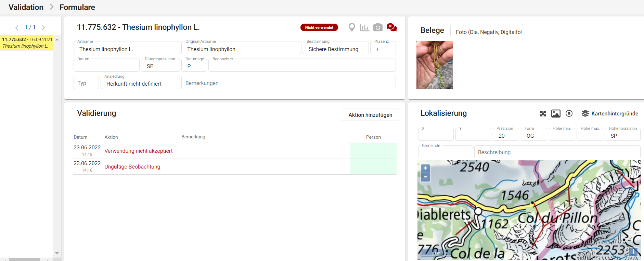The width and height of the screenshot is (644, 261).
Task: Open Datumspräzision dropdown SE
Action: (160, 65)
